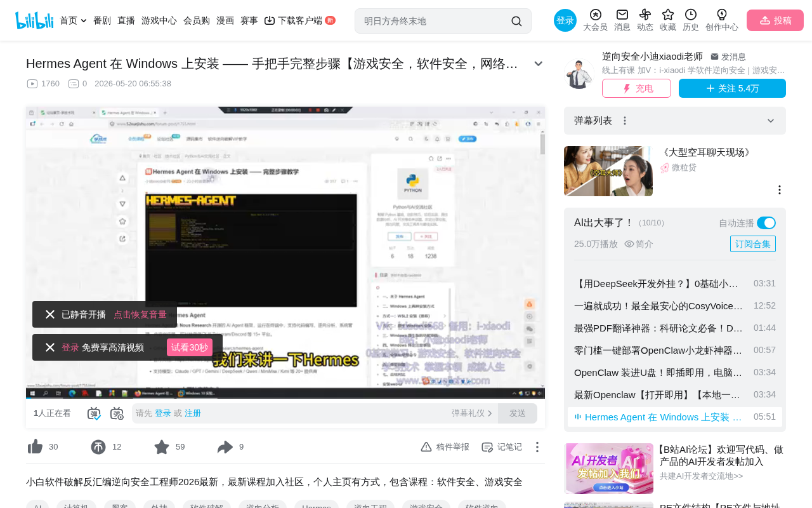Like the video with thumbs-up icon
Viewport: 812px width, 508px height.
[35, 447]
